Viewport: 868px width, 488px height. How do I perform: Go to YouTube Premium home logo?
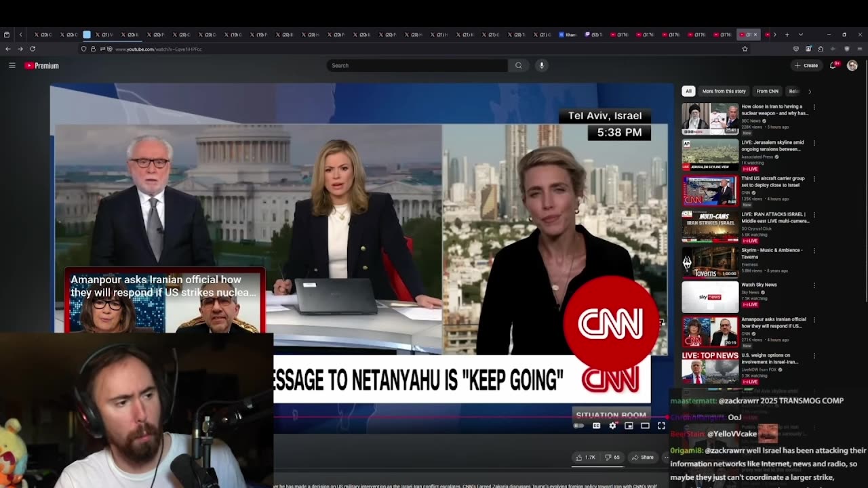42,66
